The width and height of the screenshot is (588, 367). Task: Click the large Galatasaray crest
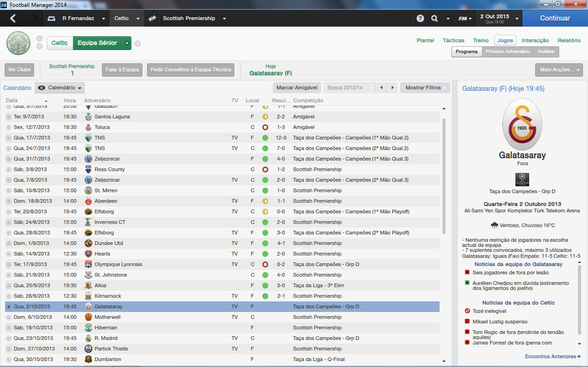tap(522, 125)
